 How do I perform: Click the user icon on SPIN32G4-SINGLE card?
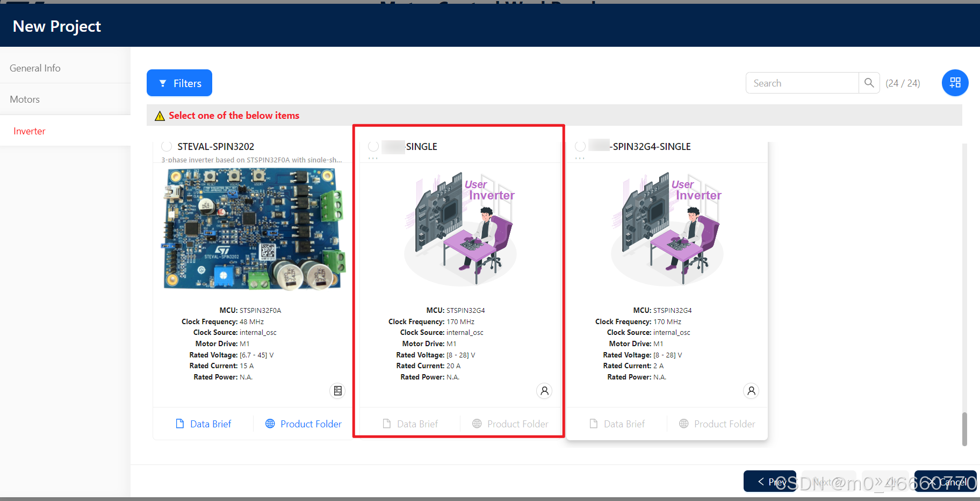click(x=751, y=391)
